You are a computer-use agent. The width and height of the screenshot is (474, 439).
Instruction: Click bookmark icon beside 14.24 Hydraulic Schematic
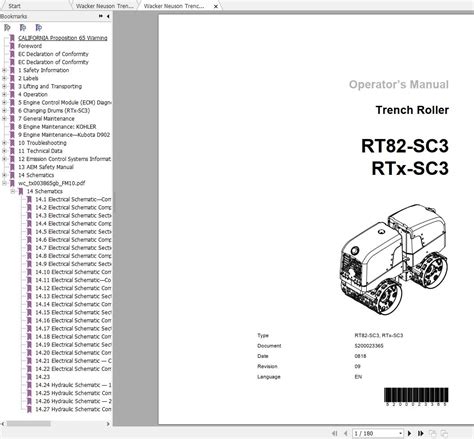[29, 385]
